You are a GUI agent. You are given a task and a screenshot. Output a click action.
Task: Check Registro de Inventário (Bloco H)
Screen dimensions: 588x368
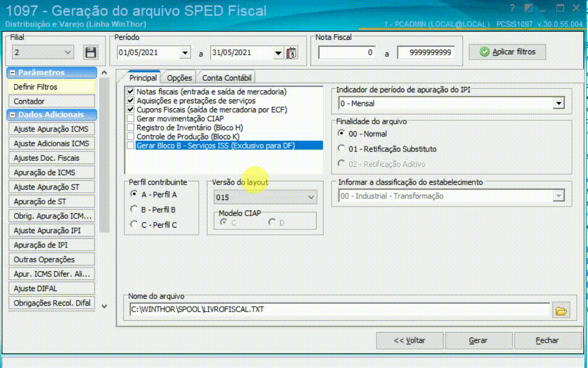[x=130, y=128]
